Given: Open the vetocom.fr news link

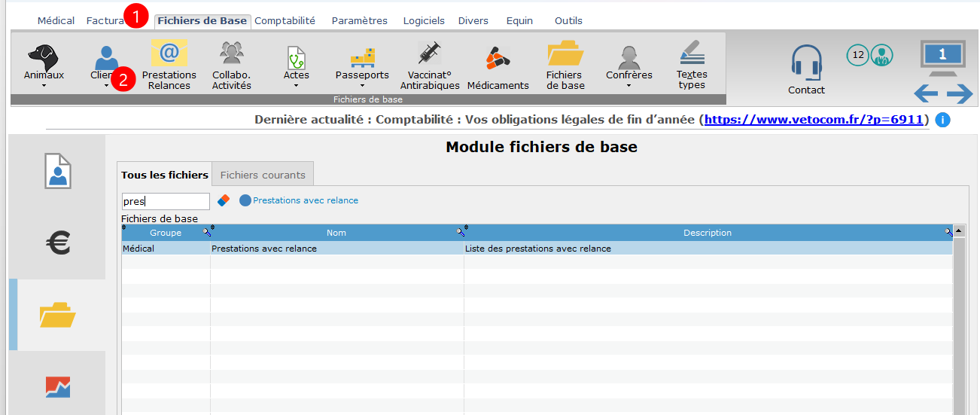Looking at the screenshot, I should (x=814, y=120).
